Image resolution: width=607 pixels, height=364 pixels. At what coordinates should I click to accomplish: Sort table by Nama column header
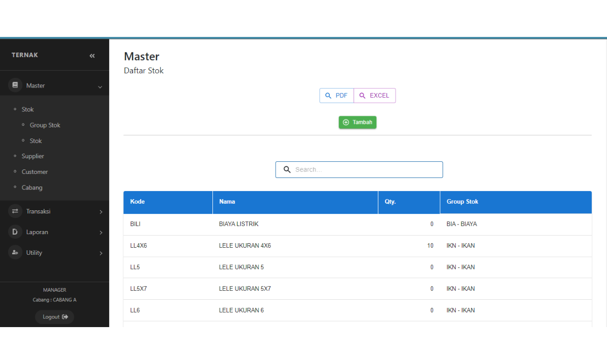pyautogui.click(x=227, y=202)
